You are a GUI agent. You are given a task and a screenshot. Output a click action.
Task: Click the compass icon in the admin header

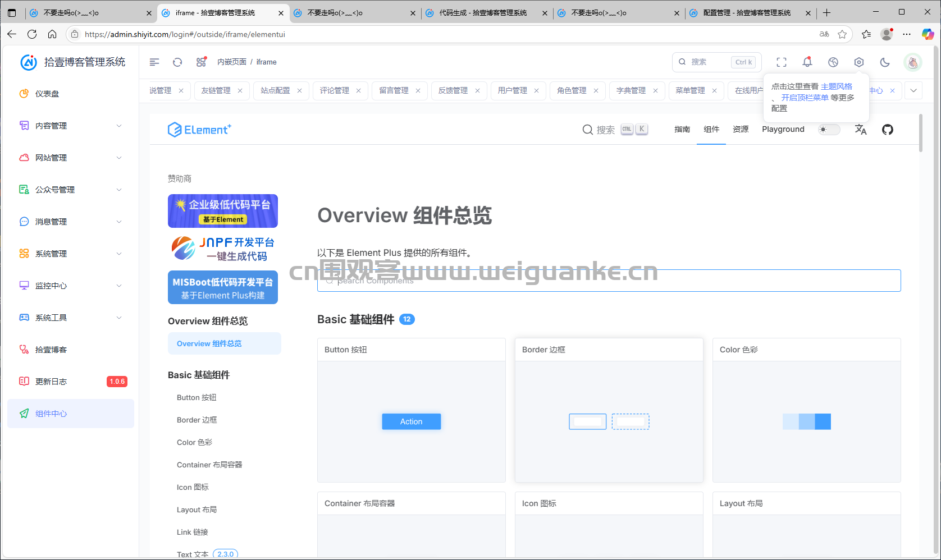point(833,62)
